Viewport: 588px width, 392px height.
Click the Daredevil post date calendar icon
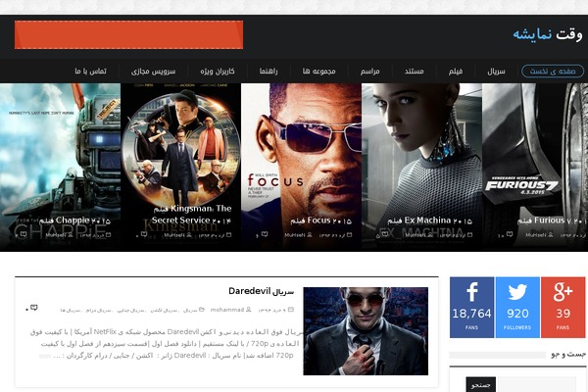pos(291,310)
